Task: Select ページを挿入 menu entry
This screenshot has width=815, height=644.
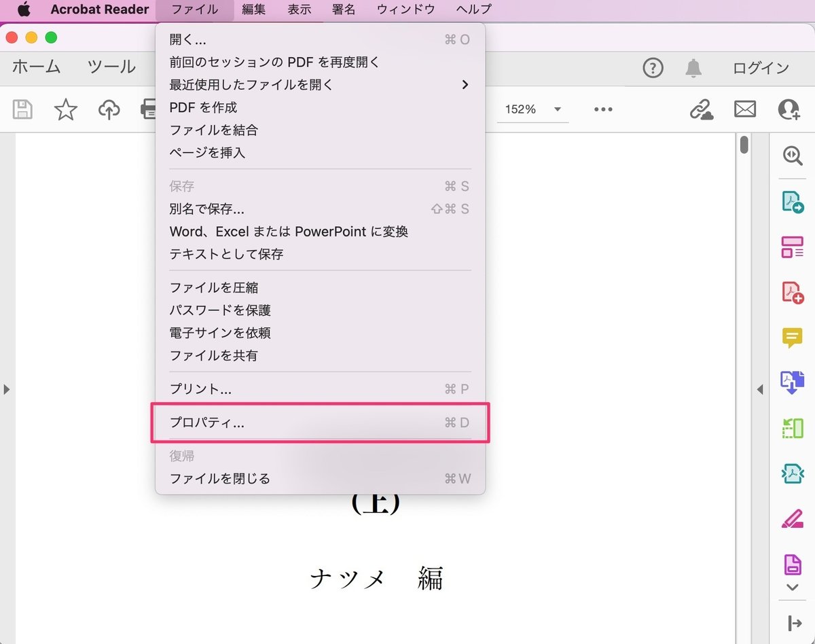Action: (x=320, y=152)
